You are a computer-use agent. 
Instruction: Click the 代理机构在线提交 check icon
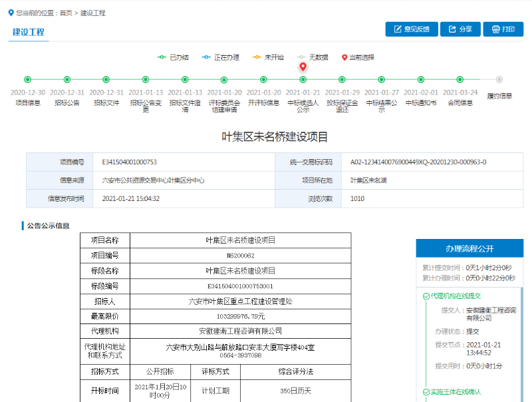[426, 296]
